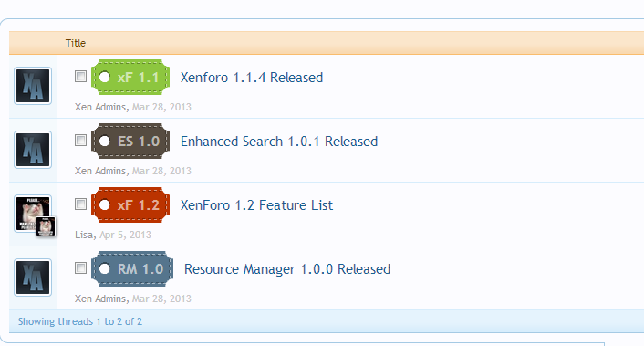Click Mar 28, 2013 date under Xenforo 1.1.4
This screenshot has height=346, width=644.
(161, 107)
